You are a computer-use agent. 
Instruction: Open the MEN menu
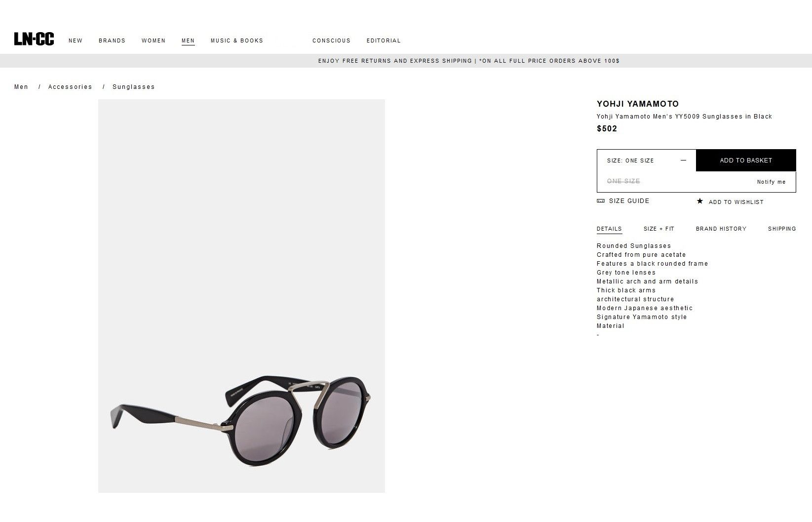(x=188, y=40)
